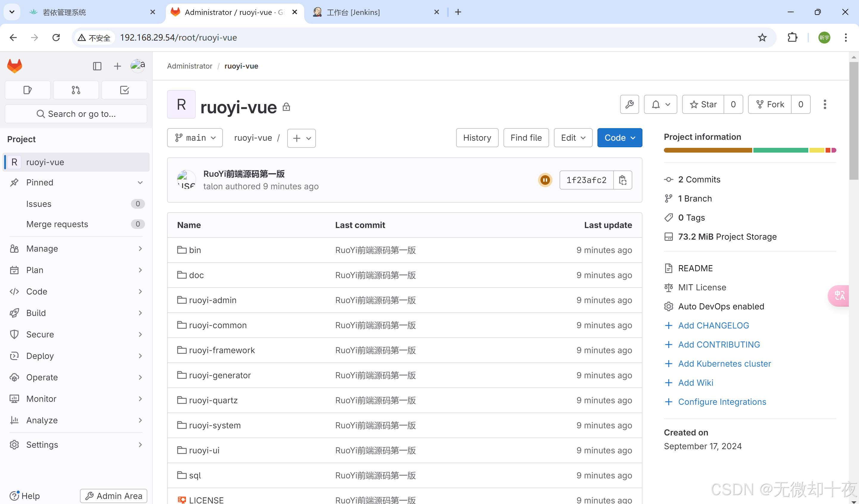
Task: Open the to-do list shortcut icon
Action: tap(124, 90)
